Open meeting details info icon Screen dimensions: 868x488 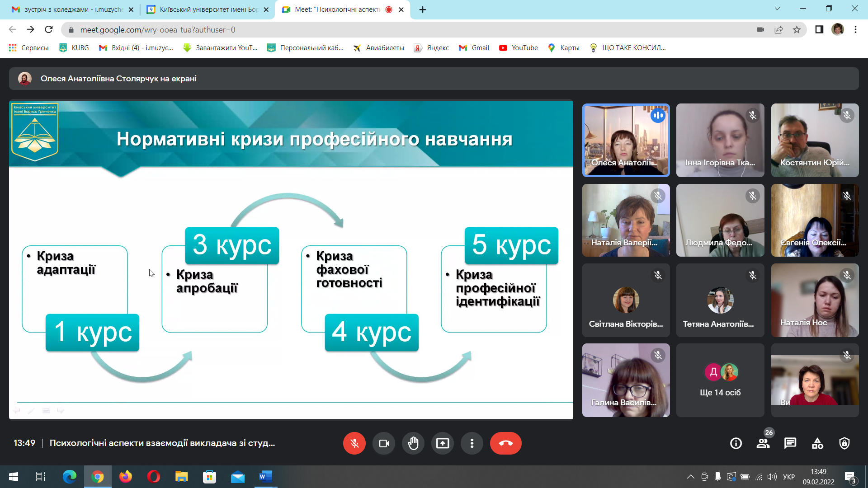click(x=736, y=443)
